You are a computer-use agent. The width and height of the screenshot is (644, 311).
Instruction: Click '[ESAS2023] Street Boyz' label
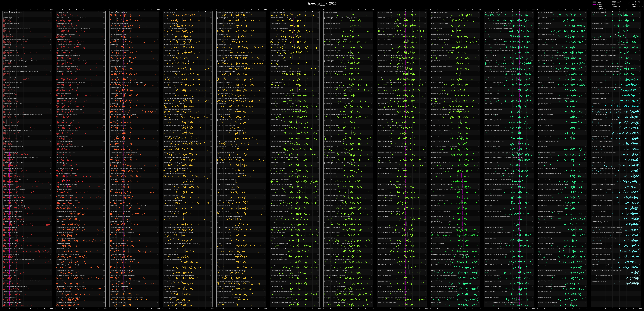[599, 98]
